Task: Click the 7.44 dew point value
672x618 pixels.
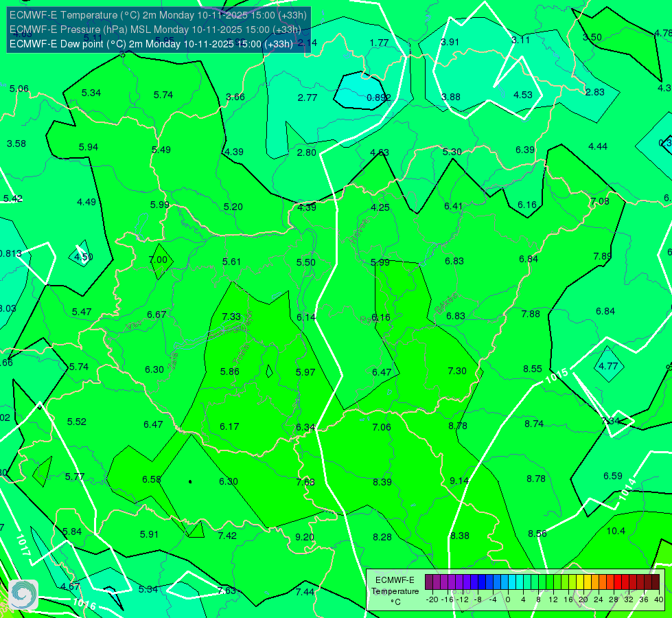Action: (305, 592)
